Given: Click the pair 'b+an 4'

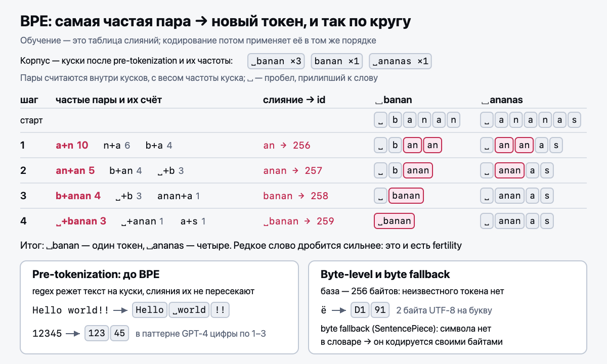Looking at the screenshot, I should coord(125,171).
